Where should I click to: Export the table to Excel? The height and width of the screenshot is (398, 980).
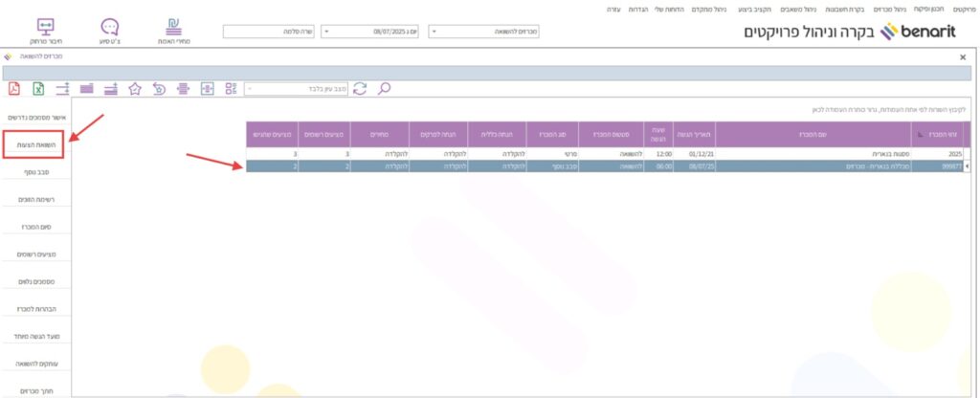tap(39, 89)
